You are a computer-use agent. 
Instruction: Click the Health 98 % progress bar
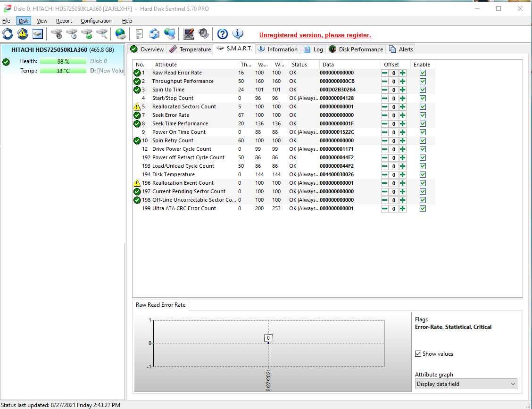(63, 61)
